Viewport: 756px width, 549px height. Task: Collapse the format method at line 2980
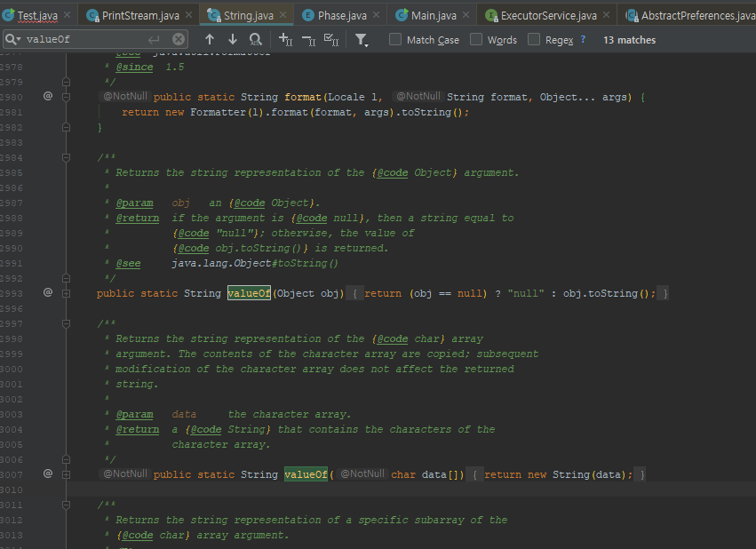point(67,97)
